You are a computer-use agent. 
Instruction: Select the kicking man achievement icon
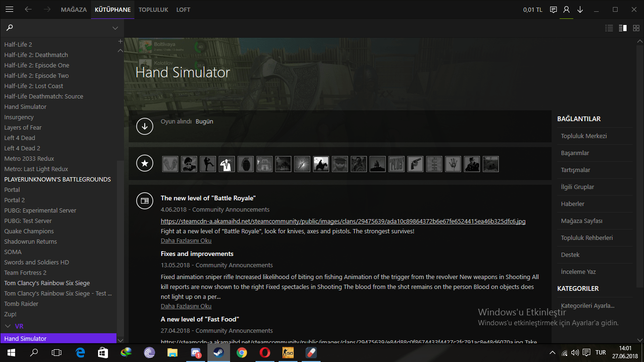[208, 164]
